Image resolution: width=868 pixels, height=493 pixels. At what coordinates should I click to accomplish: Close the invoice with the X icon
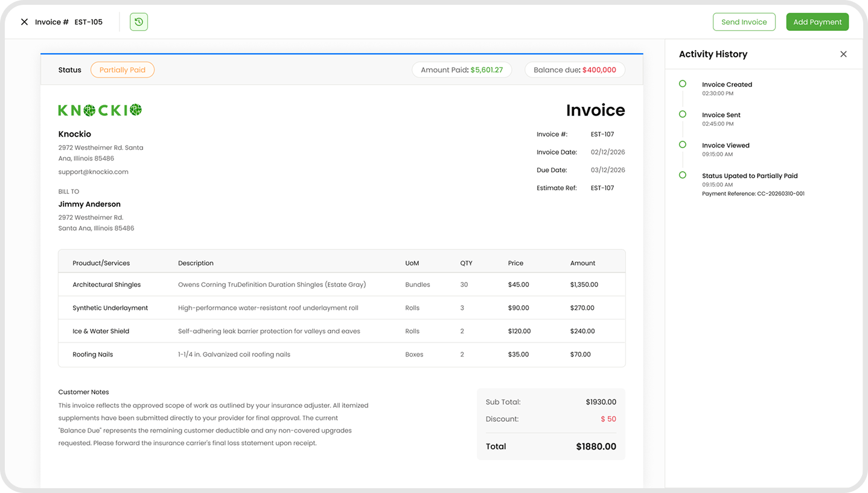[24, 22]
